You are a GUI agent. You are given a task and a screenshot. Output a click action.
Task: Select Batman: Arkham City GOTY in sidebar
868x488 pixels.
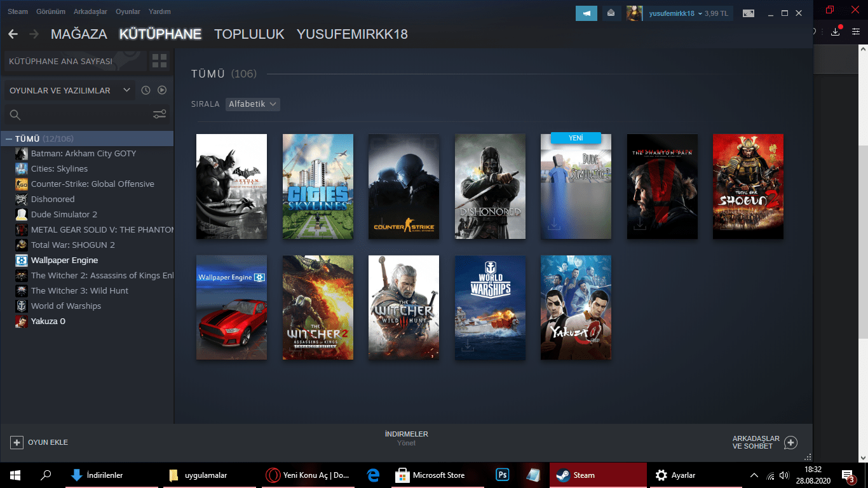[87, 153]
